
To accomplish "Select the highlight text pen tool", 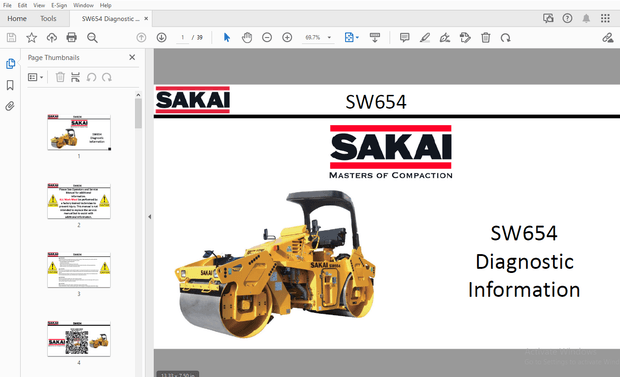I will (x=425, y=38).
